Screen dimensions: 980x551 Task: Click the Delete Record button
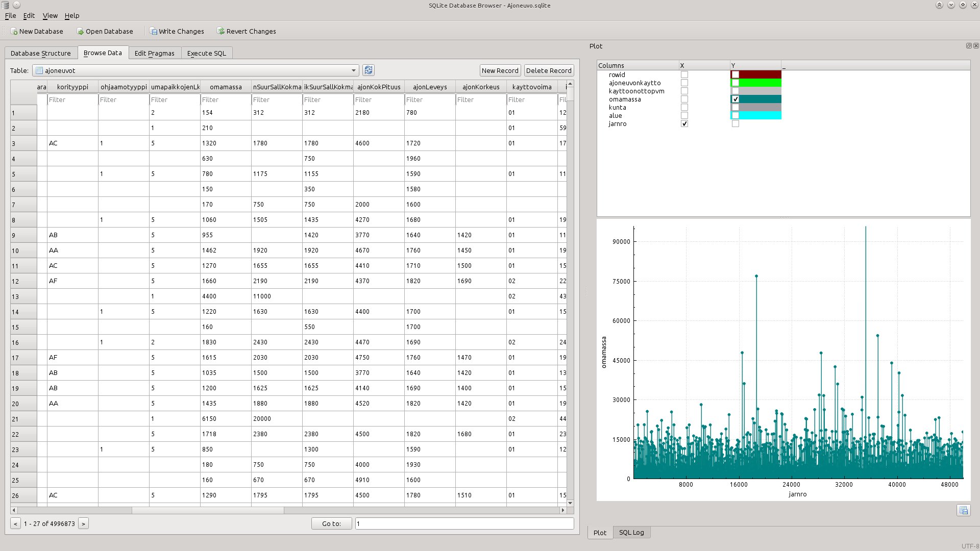pyautogui.click(x=549, y=70)
